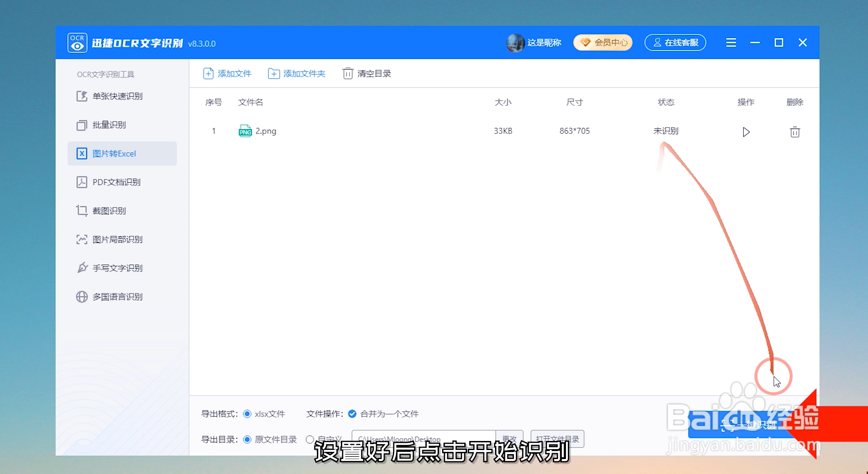Start recognition with 2.png's play icon
The image size is (868, 474).
[746, 132]
